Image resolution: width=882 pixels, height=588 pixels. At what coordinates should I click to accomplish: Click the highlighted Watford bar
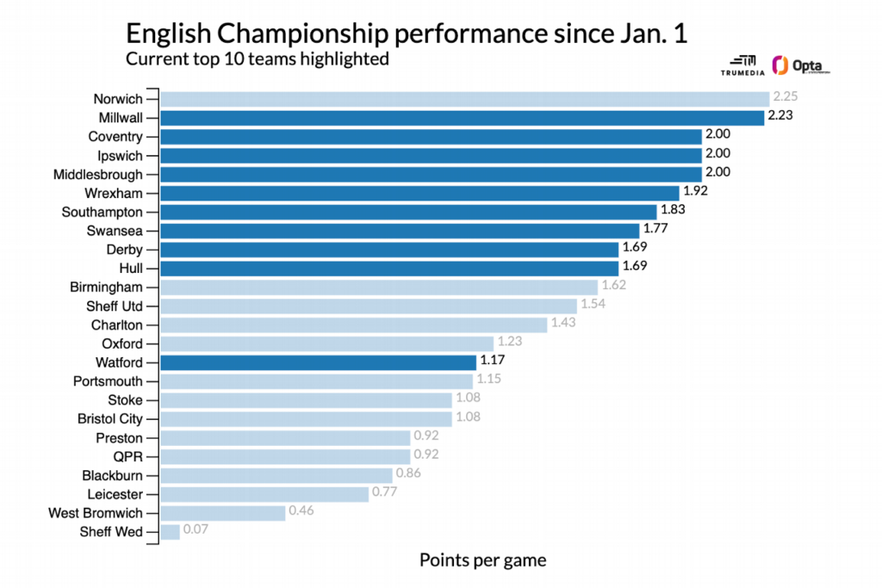tap(317, 362)
